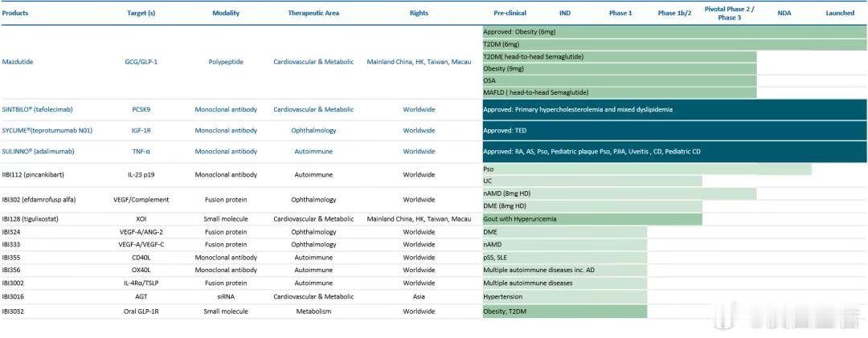Open the Mazdutide product link
The image size is (868, 338).
click(18, 62)
